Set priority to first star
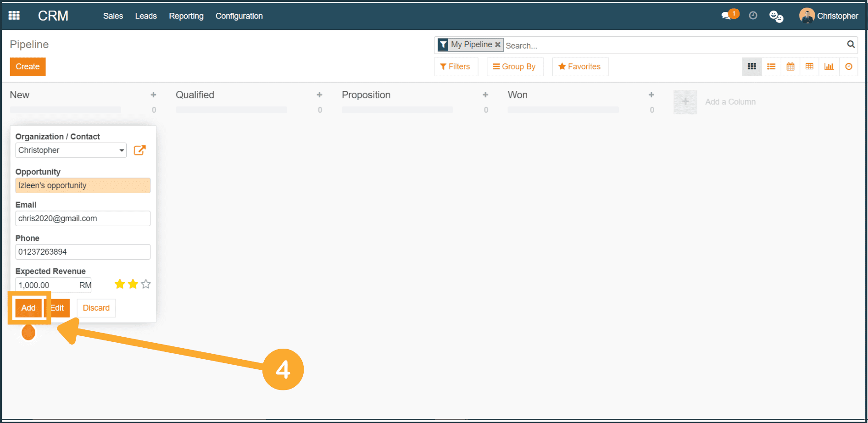 click(x=120, y=284)
